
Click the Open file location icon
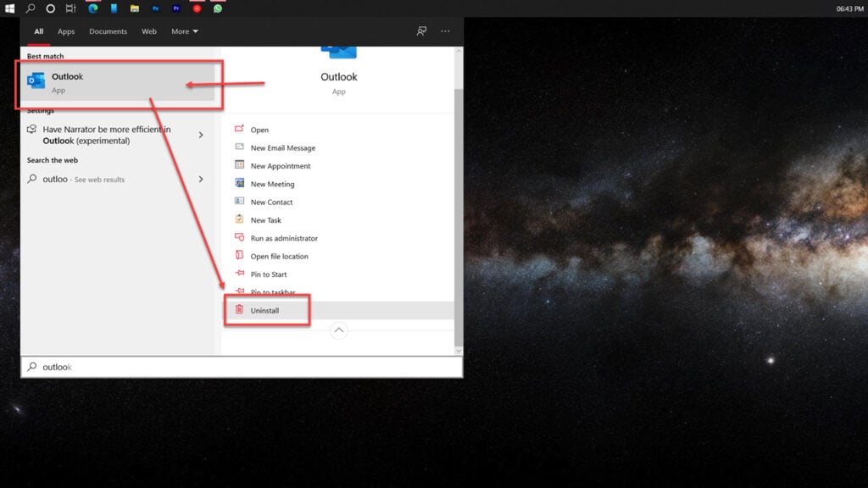coord(239,255)
